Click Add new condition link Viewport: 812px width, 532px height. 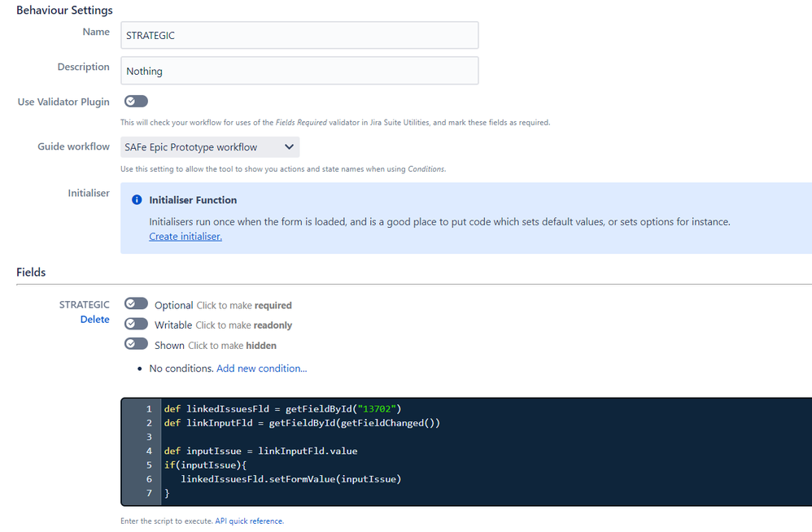(x=261, y=368)
